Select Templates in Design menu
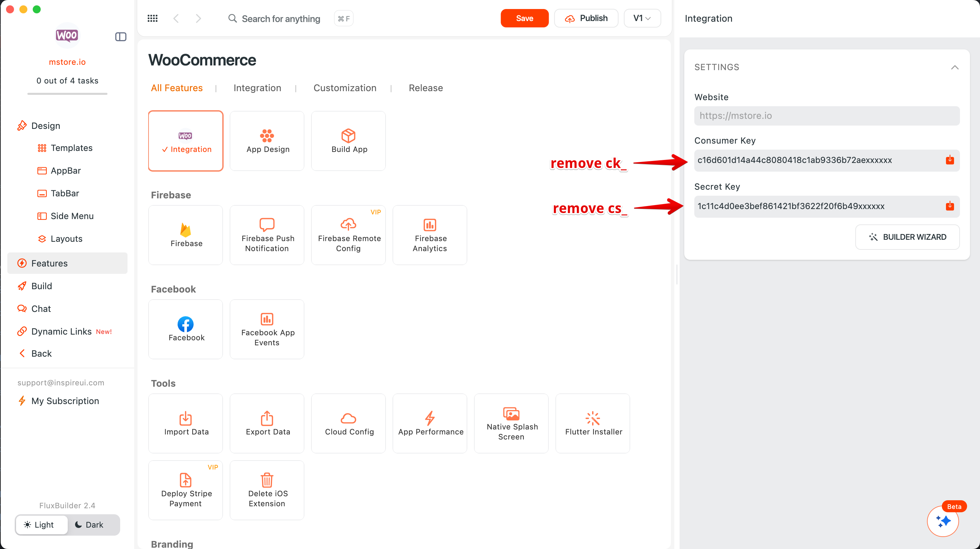The width and height of the screenshot is (980, 549). coord(71,148)
